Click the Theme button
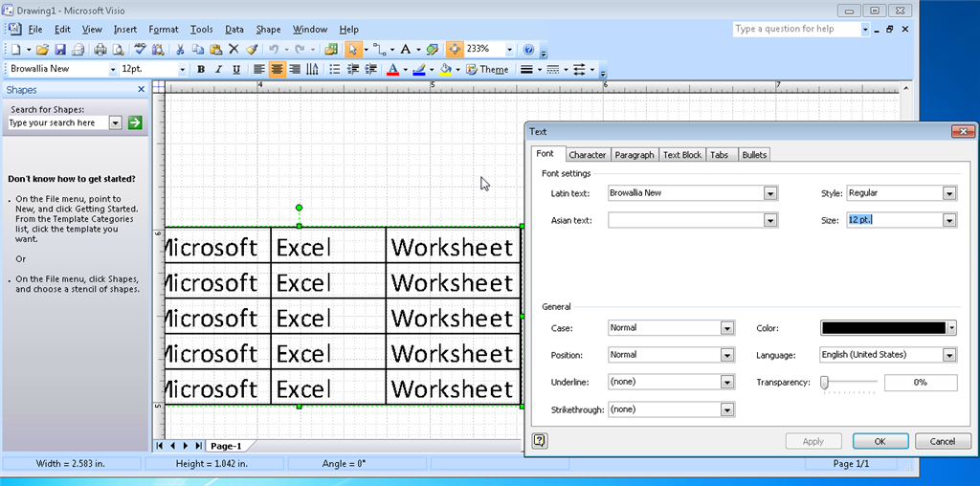Image resolution: width=980 pixels, height=486 pixels. pyautogui.click(x=487, y=69)
